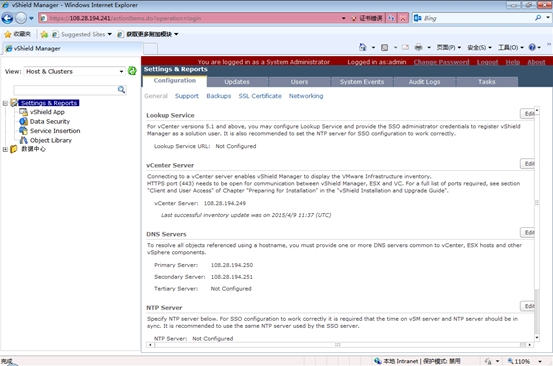Click Edit for DNS Servers
The image size is (553, 366).
[x=528, y=232]
